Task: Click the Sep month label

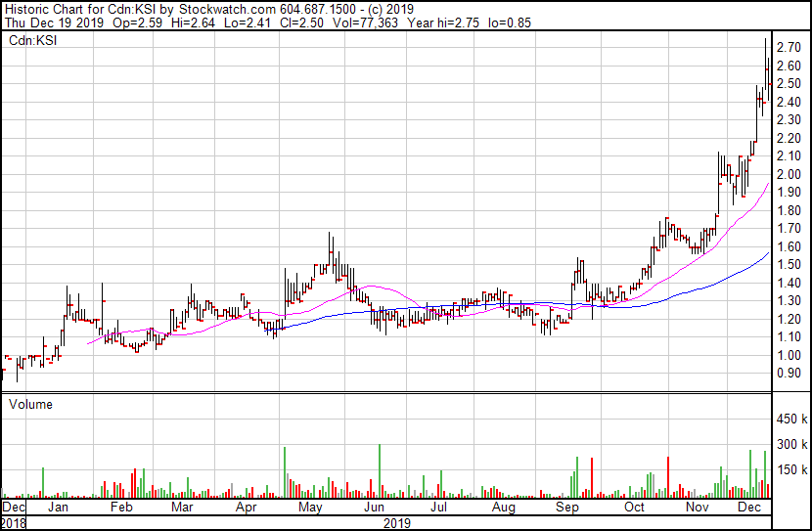Action: point(567,507)
